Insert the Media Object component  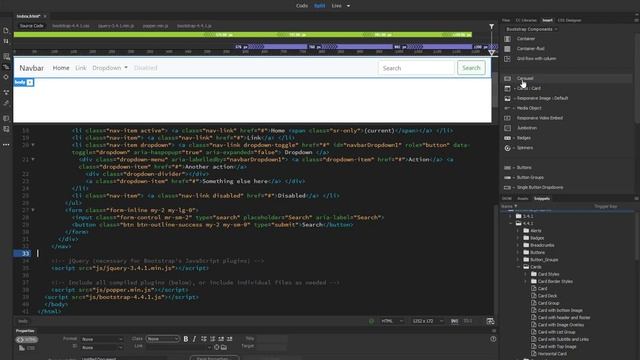click(x=529, y=108)
